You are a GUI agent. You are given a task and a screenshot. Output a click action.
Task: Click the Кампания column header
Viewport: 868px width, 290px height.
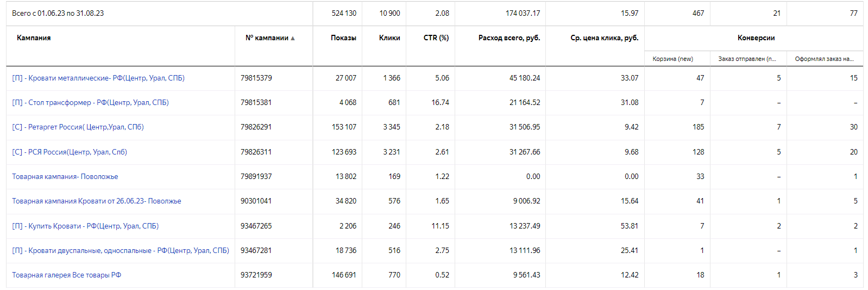pyautogui.click(x=34, y=38)
